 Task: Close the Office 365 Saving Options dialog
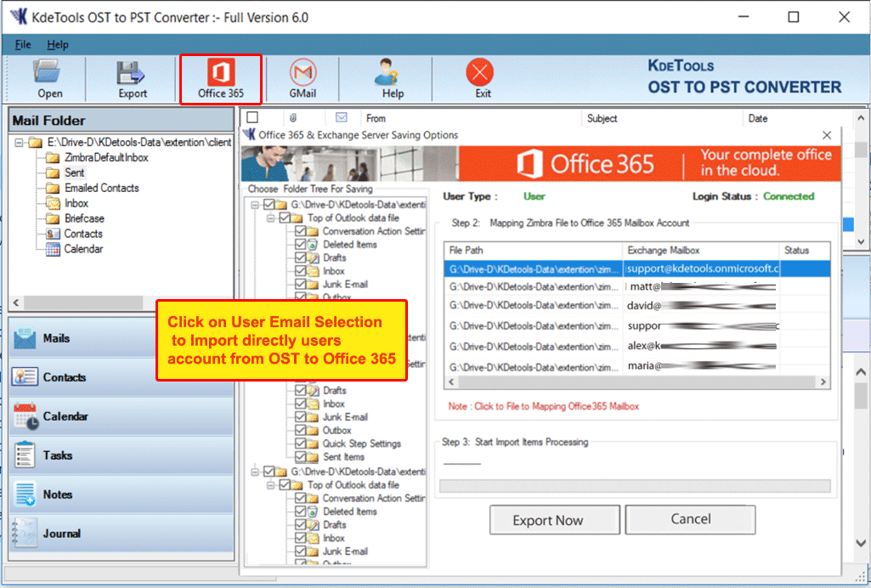coord(827,135)
